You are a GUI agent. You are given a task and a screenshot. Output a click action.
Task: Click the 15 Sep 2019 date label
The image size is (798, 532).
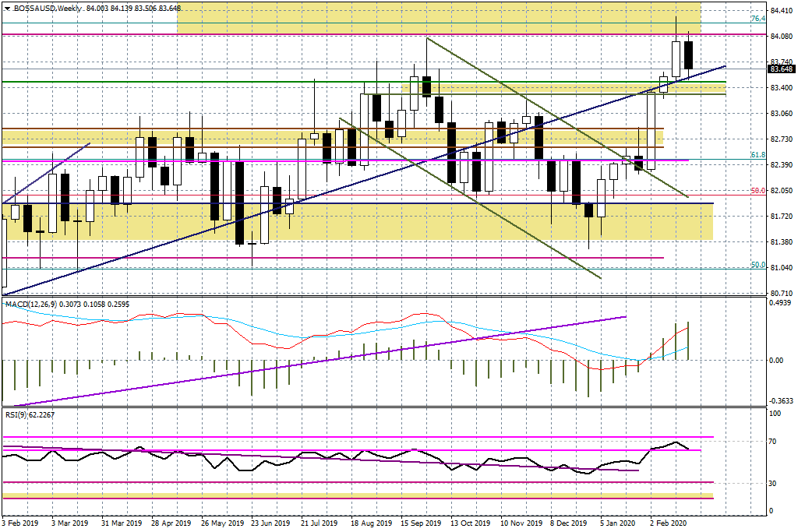click(x=421, y=523)
